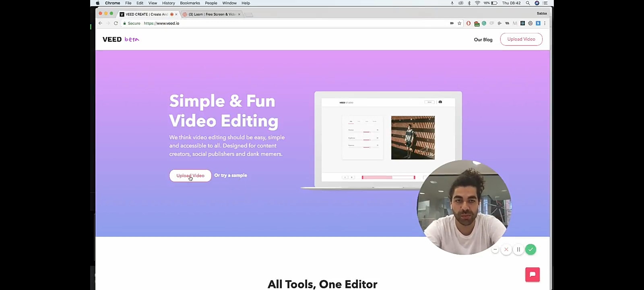This screenshot has width=644, height=290.
Task: Open the Help menu
Action: coord(246,3)
